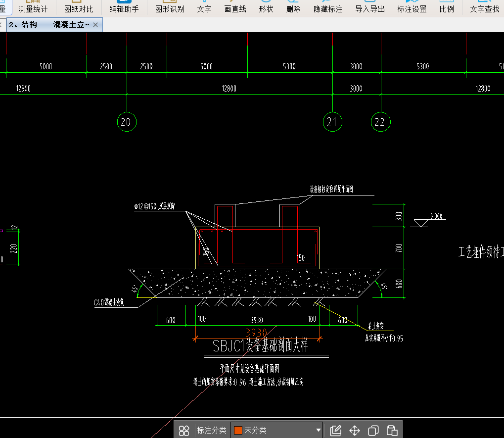Open the 未分类 category dropdown
The image size is (504, 438).
tap(277, 430)
